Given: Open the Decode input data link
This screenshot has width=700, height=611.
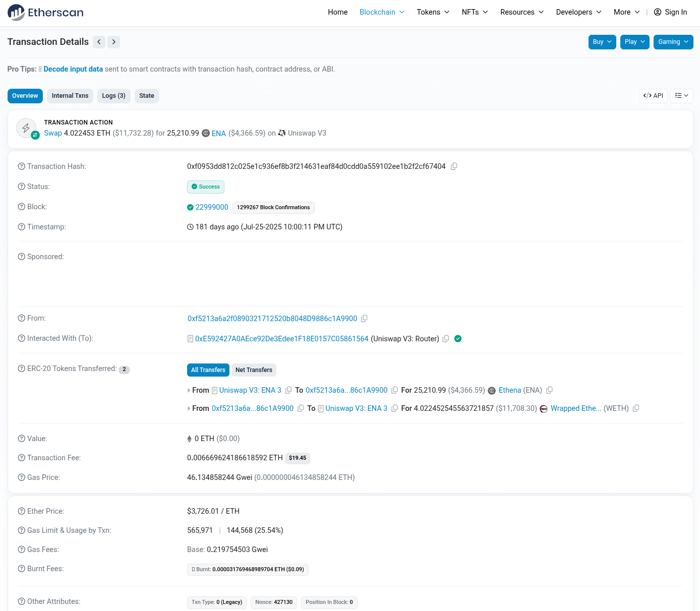Looking at the screenshot, I should point(73,69).
